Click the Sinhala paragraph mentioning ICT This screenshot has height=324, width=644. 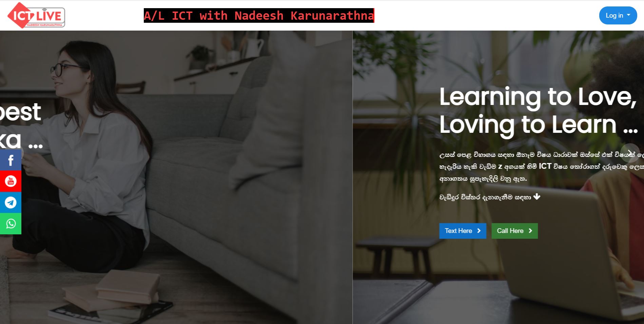point(541,166)
